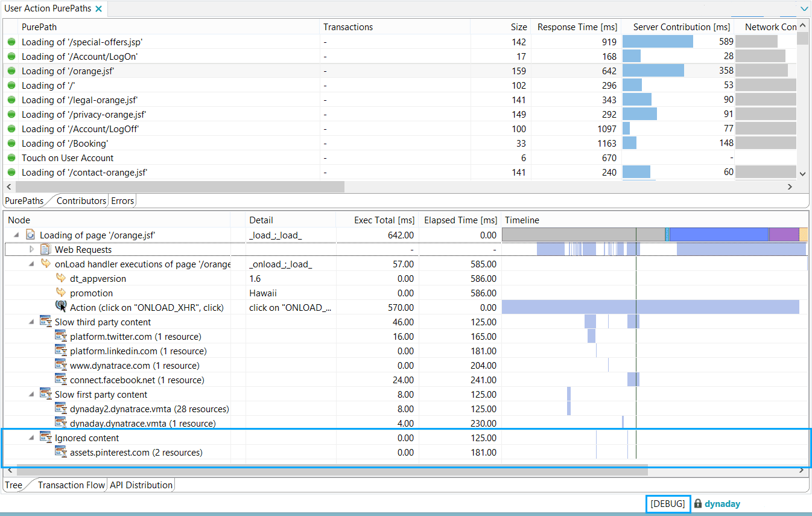Image resolution: width=812 pixels, height=516 pixels.
Task: Click document icon of Web Requests node
Action: pyautogui.click(x=45, y=250)
